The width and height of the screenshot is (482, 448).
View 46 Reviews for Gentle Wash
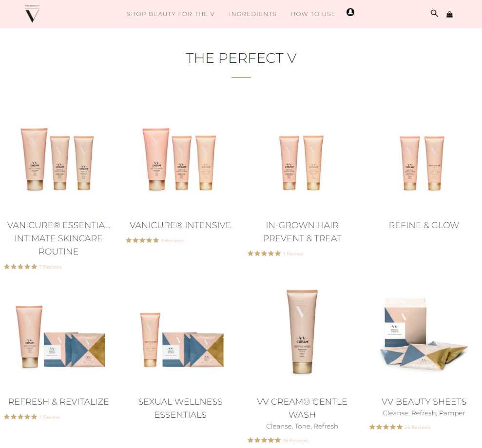[x=278, y=440]
